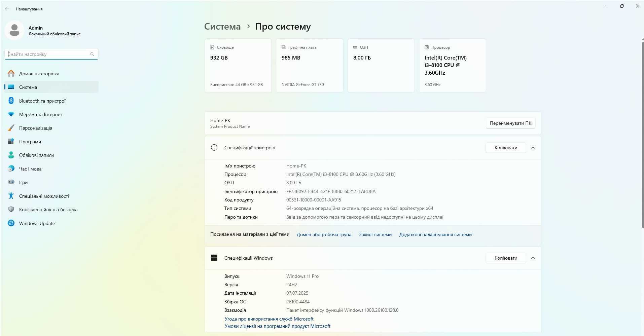Click the storage Сховище icon
This screenshot has height=336, width=644.
(x=212, y=47)
